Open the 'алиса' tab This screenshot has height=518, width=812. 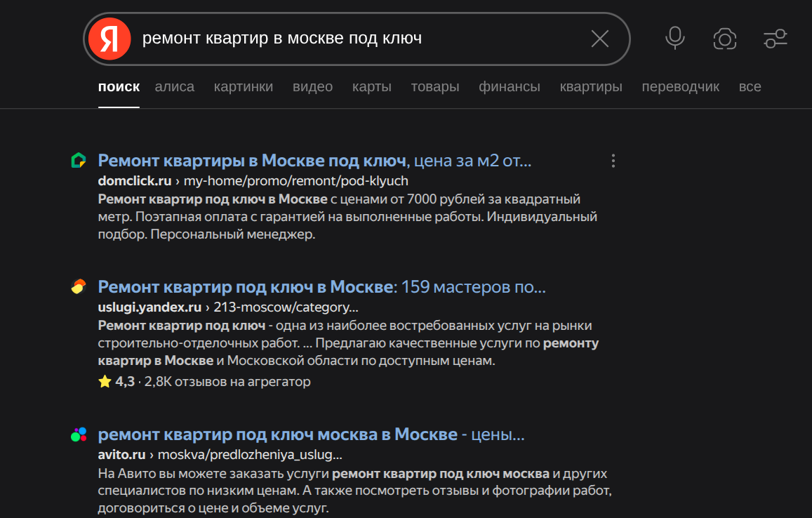tap(174, 86)
